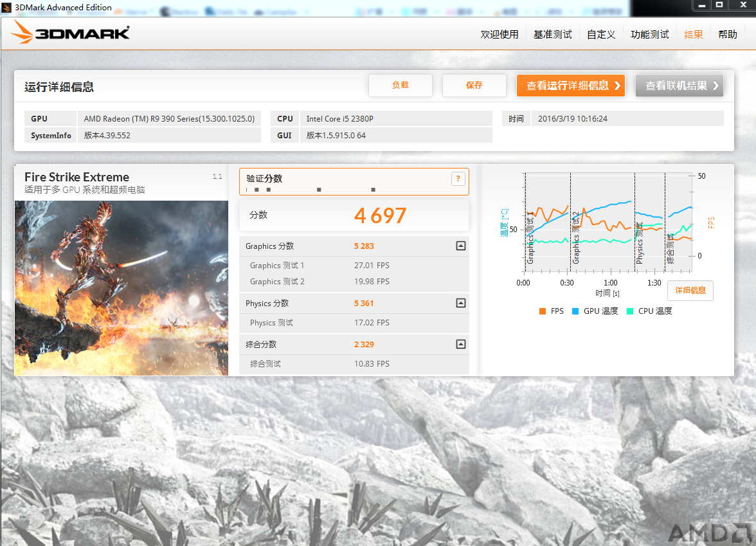Select Physics 测试 17.02 FPS row

click(x=354, y=323)
